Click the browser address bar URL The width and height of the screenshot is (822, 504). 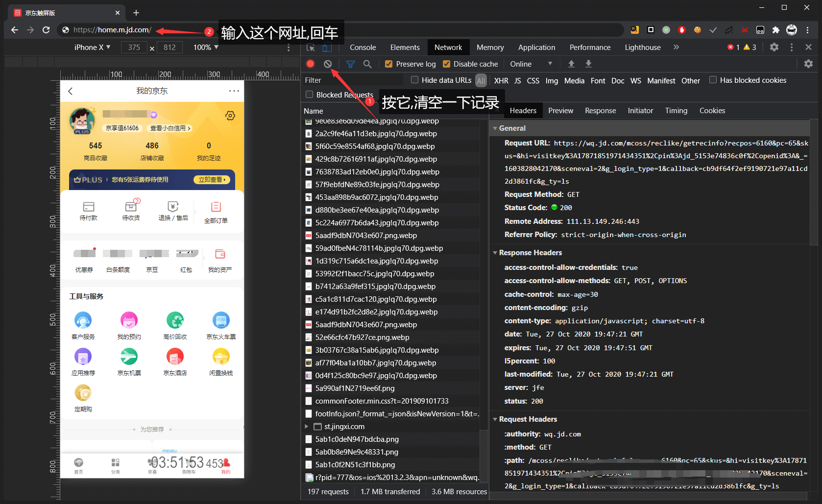pos(112,30)
